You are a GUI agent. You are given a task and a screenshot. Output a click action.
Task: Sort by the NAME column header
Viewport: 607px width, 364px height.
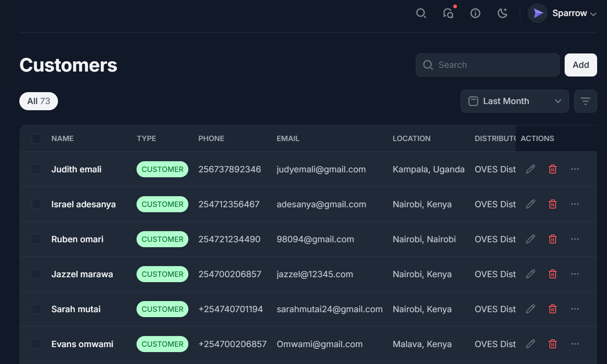63,139
